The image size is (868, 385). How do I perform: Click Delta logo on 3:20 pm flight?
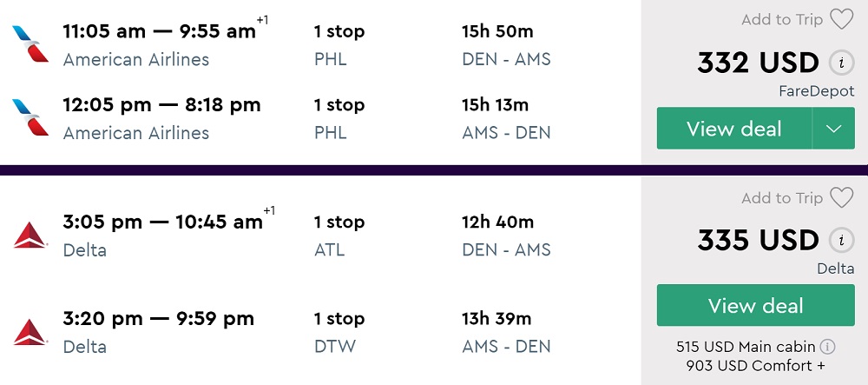click(x=30, y=332)
